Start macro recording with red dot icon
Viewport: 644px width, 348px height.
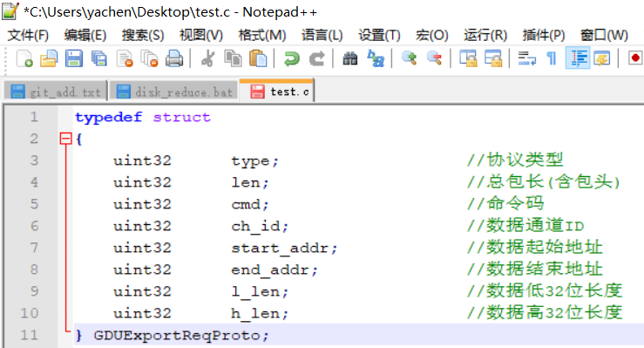(x=635, y=58)
